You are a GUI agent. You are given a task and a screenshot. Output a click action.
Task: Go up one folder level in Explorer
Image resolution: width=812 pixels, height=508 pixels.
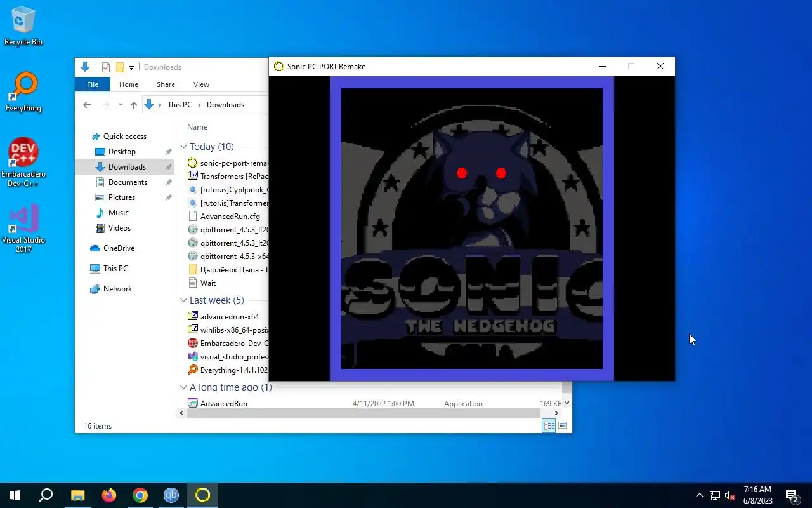133,105
